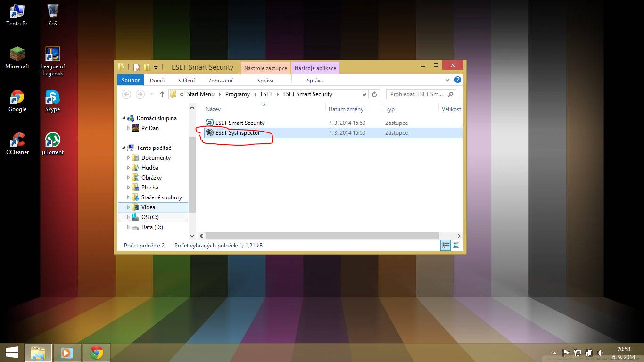
Task: Open the Soubor file menu
Action: coord(131,80)
